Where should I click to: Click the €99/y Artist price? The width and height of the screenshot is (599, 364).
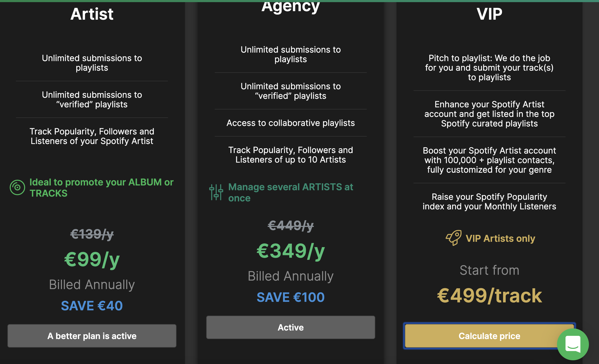pos(92,260)
